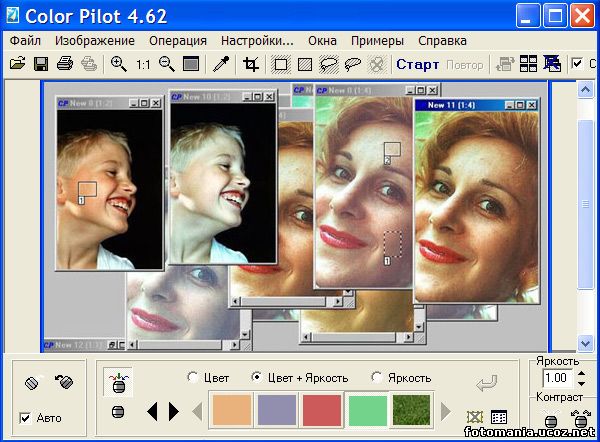Click the greyed-out remove selection icon
Screen dimensions: 600x442
click(377, 64)
